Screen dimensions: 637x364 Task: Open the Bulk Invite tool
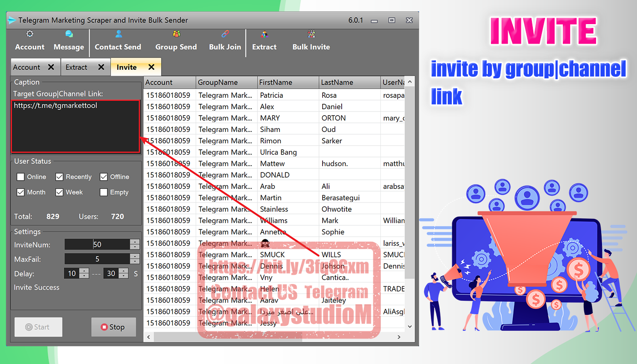tap(311, 41)
